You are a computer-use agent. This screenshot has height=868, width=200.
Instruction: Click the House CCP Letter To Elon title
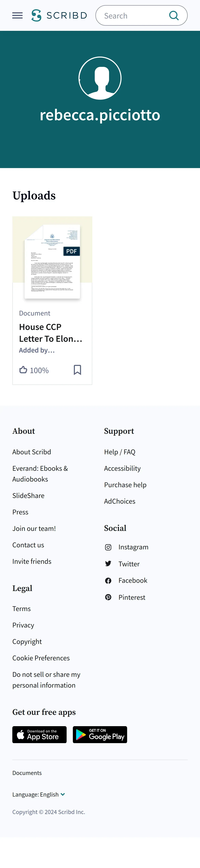pos(51,333)
